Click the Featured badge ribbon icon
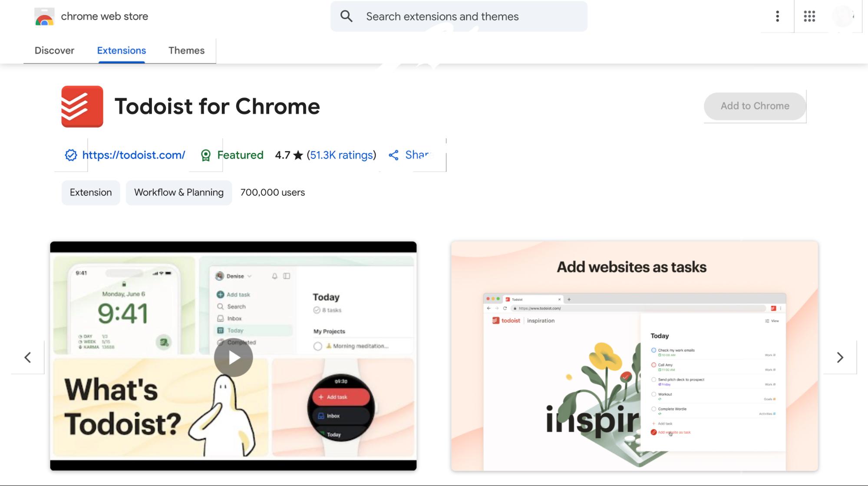868x486 pixels. click(206, 155)
